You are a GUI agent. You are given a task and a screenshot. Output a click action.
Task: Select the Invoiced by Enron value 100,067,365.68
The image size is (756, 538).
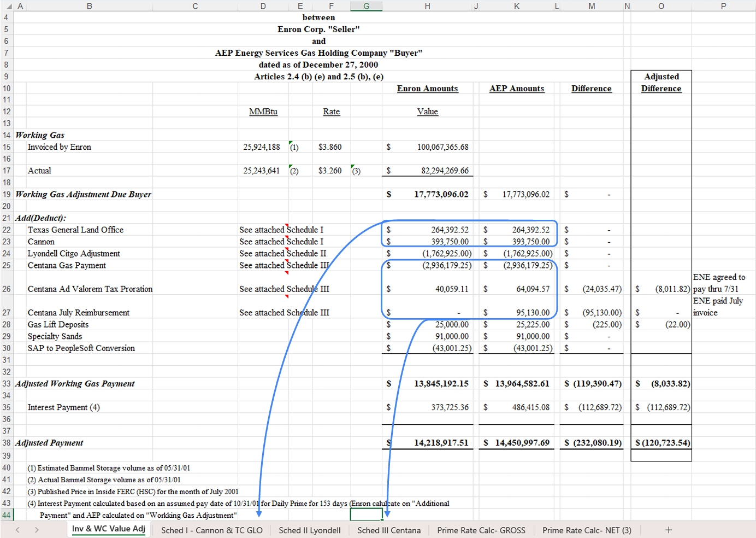pyautogui.click(x=442, y=147)
